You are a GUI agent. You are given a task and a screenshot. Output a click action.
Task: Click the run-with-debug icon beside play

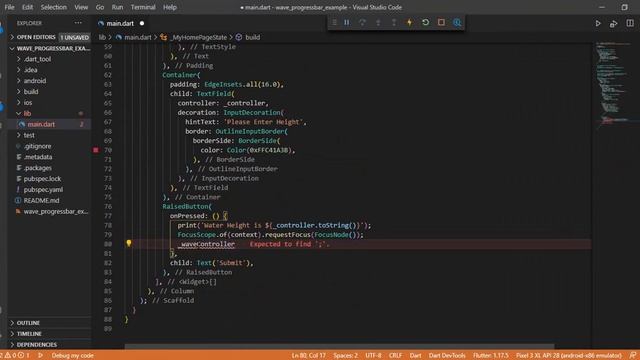[x=613, y=24]
